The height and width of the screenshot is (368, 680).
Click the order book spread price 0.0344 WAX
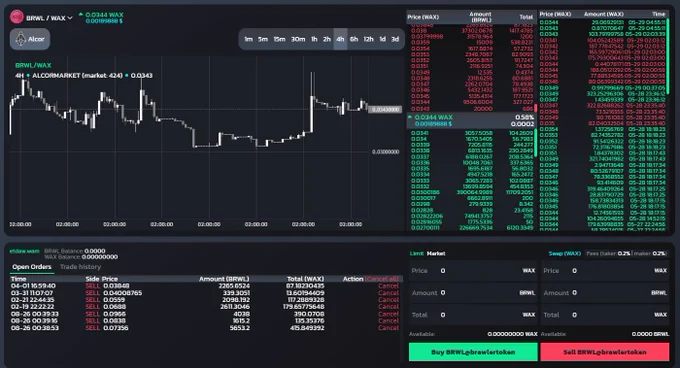coord(433,117)
